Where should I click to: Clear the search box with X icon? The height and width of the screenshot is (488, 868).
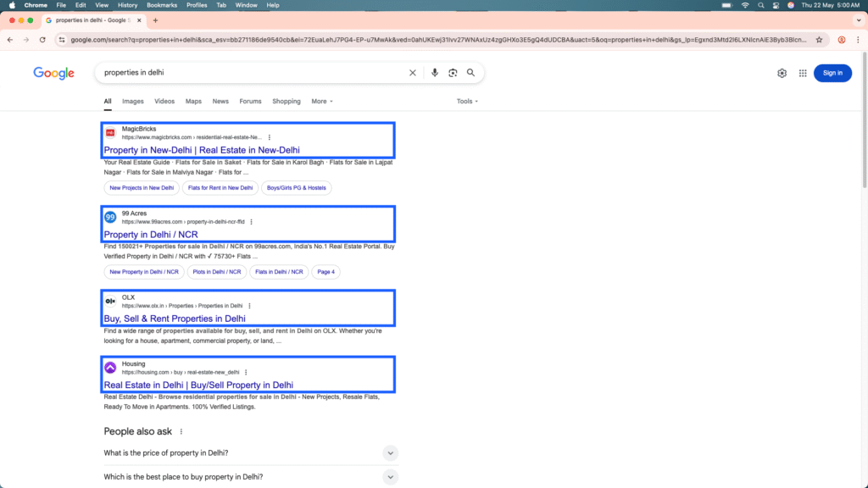coord(413,73)
